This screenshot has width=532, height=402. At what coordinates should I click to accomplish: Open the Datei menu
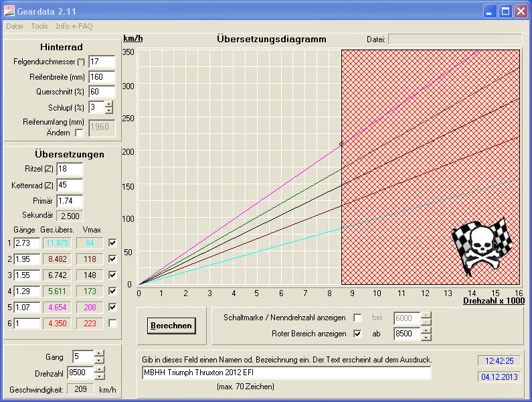(x=15, y=26)
